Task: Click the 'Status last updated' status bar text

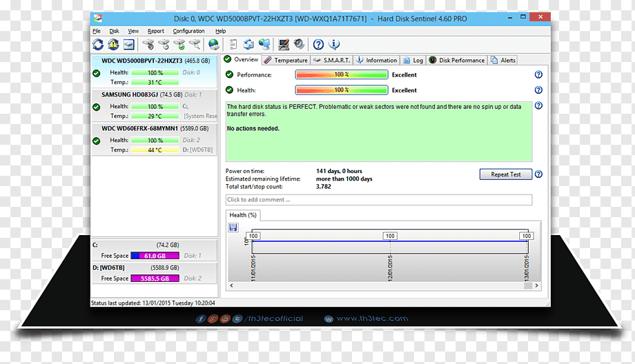Action: [x=153, y=303]
